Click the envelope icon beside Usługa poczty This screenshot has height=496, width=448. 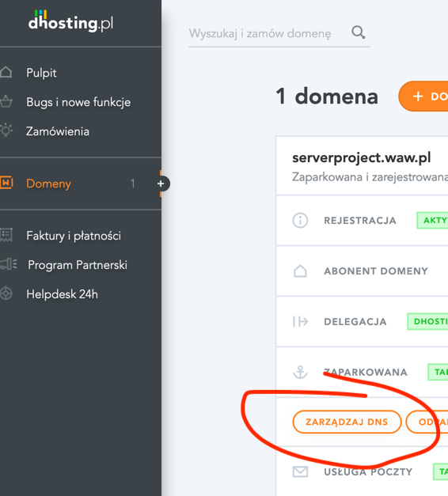pos(300,471)
